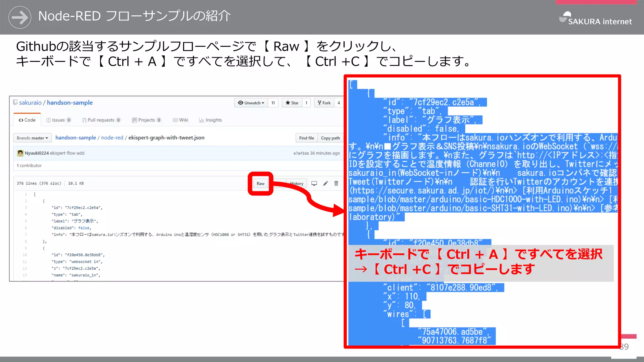Click handson-sample in the file breadcrumb
Viewport: 644px width, 362px height.
76,138
